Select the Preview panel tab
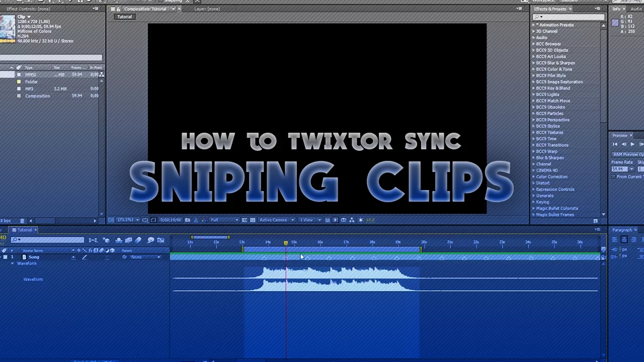 click(620, 135)
